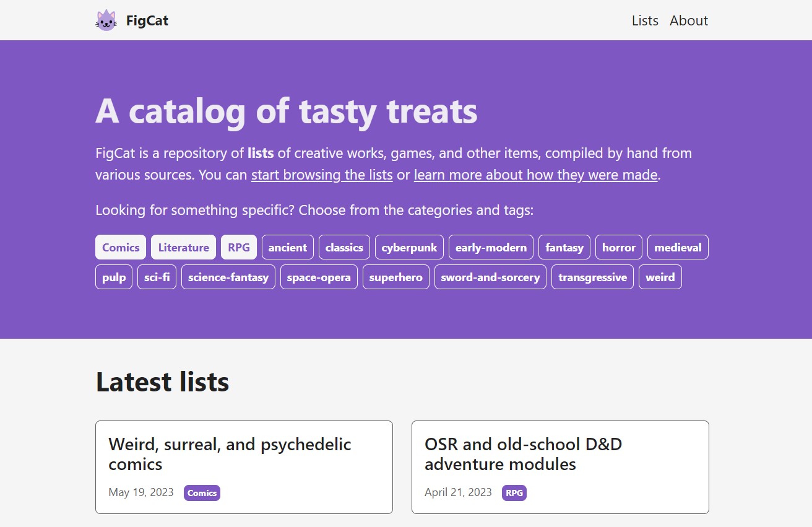Screen dimensions: 812x527
Task: Choose the medieval tag
Action: click(678, 247)
